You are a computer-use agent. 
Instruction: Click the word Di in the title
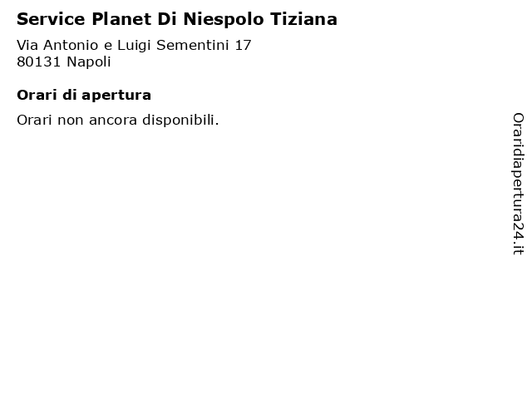tap(167, 19)
